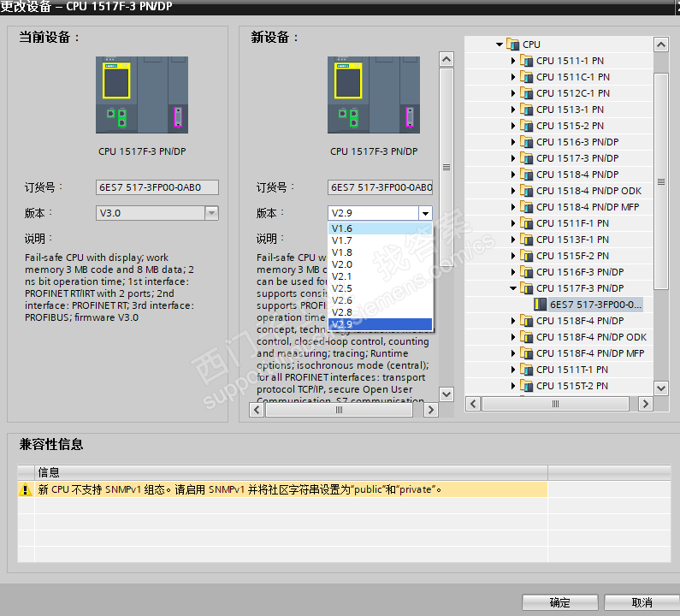
Task: Select version V2.5 from list
Action: (x=380, y=288)
